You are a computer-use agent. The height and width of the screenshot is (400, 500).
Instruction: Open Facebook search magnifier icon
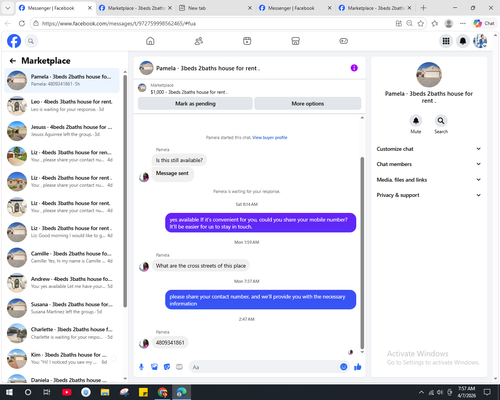pos(31,41)
